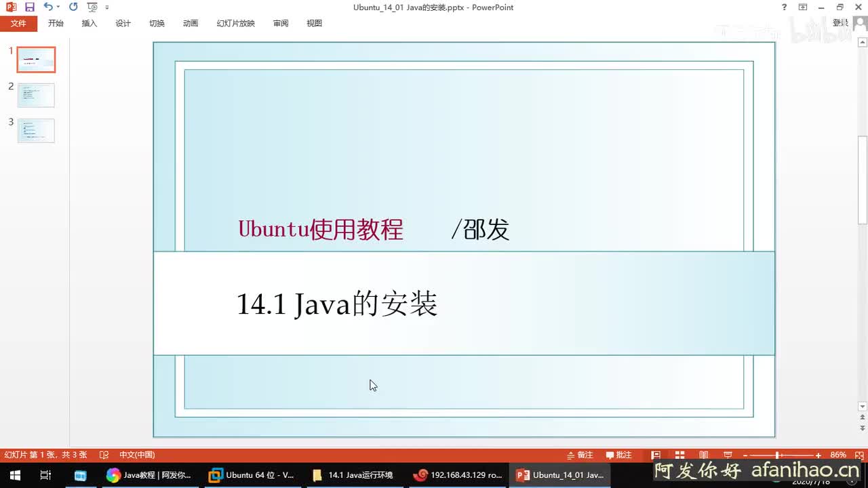The image size is (868, 488).
Task: Switch to Slide Sorter view icon
Action: 679,455
